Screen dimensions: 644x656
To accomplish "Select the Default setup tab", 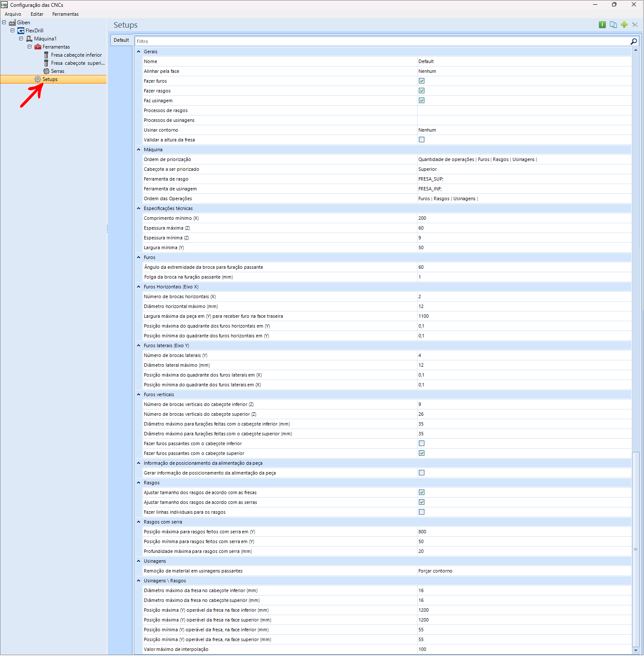I will [x=121, y=40].
